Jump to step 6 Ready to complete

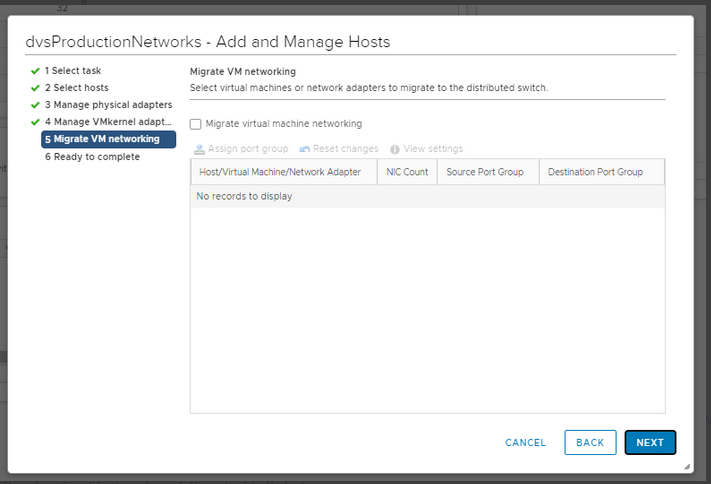92,157
